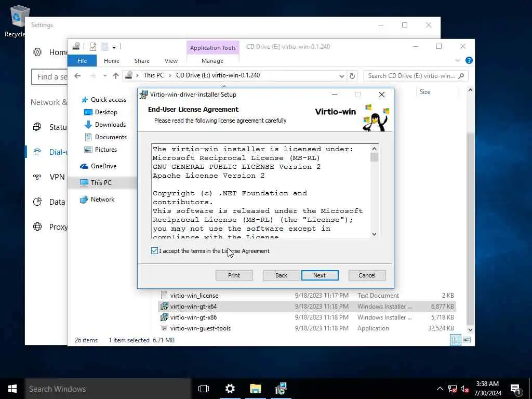
Task: Open File menu in Explorer
Action: (82, 61)
